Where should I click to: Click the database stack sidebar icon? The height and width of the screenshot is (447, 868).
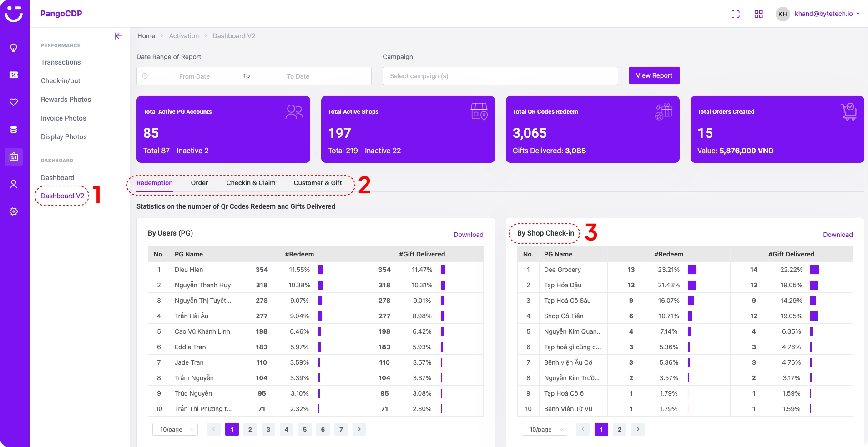(14, 130)
